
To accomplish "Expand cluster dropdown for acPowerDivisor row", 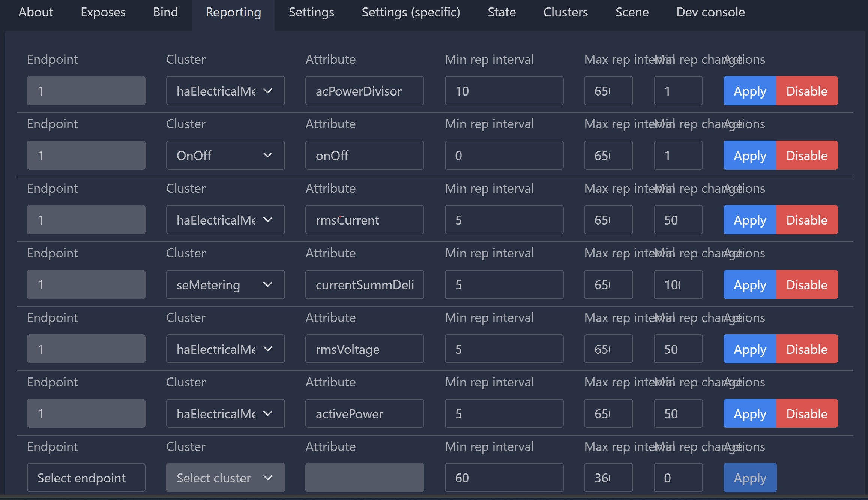I will click(225, 91).
